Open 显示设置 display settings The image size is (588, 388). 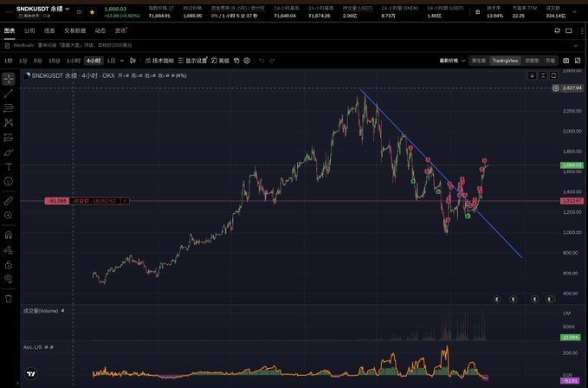[x=193, y=61]
